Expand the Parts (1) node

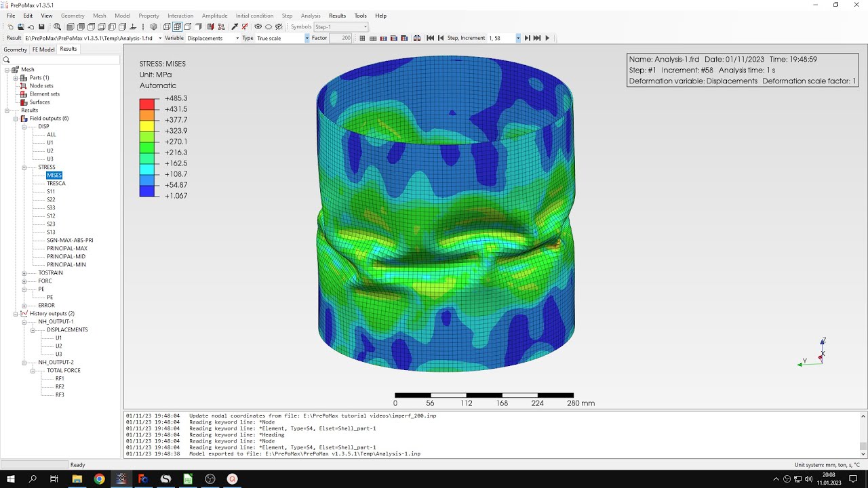[x=16, y=77]
